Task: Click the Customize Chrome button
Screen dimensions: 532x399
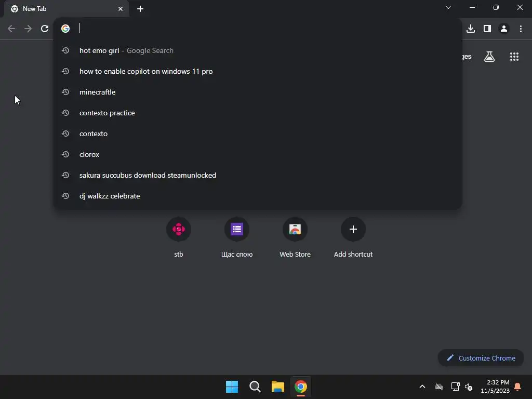Action: (x=481, y=358)
